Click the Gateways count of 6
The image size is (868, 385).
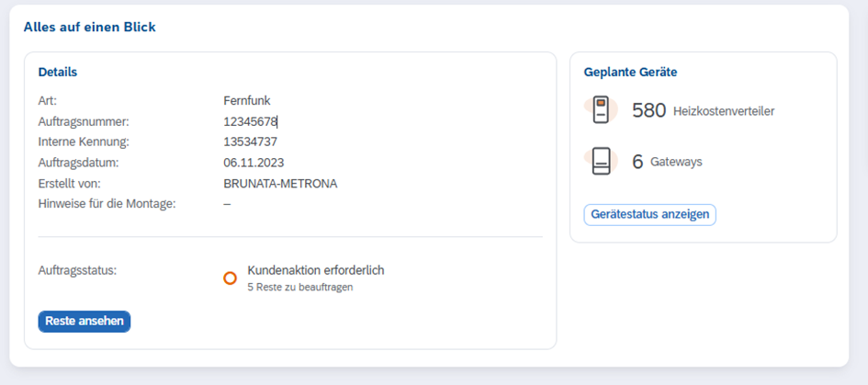(637, 163)
